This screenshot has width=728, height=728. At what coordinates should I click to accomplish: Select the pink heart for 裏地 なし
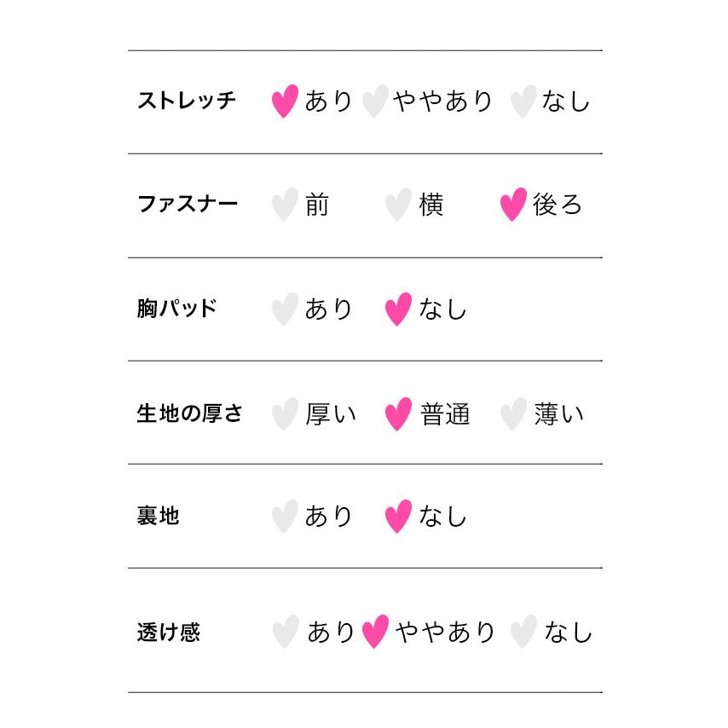pos(398,517)
